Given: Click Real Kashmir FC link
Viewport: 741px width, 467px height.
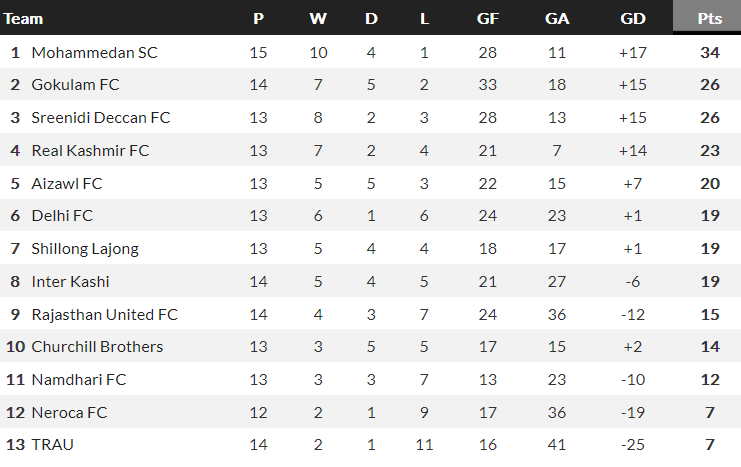Looking at the screenshot, I should point(90,151).
